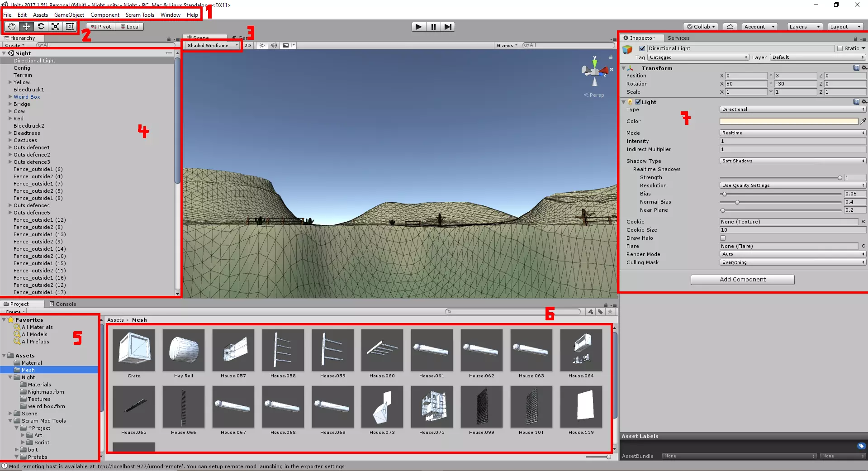Switch to the Console tab
Viewport: 868px width, 471px height.
click(x=63, y=304)
